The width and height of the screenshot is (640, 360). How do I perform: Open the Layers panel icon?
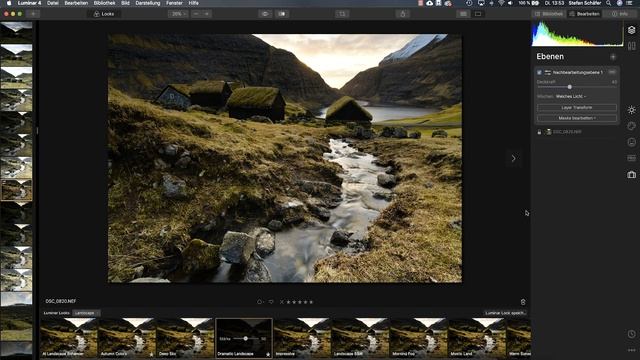click(x=631, y=30)
